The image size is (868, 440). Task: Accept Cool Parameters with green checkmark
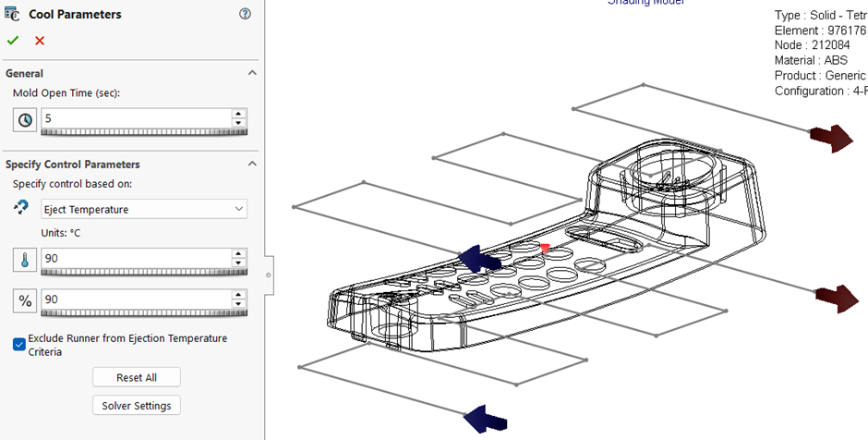[13, 41]
